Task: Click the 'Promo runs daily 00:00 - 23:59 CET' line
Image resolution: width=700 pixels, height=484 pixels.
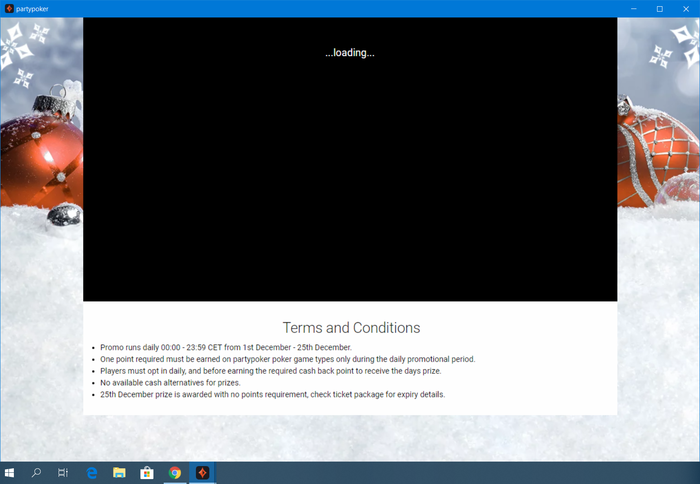Action: pos(226,347)
